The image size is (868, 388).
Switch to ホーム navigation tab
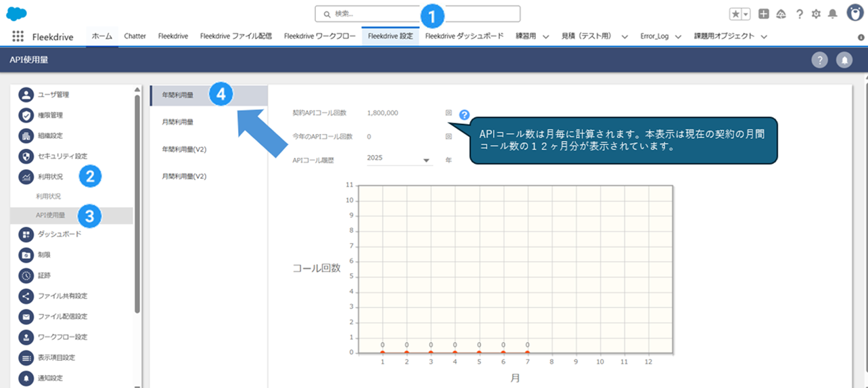click(x=102, y=37)
